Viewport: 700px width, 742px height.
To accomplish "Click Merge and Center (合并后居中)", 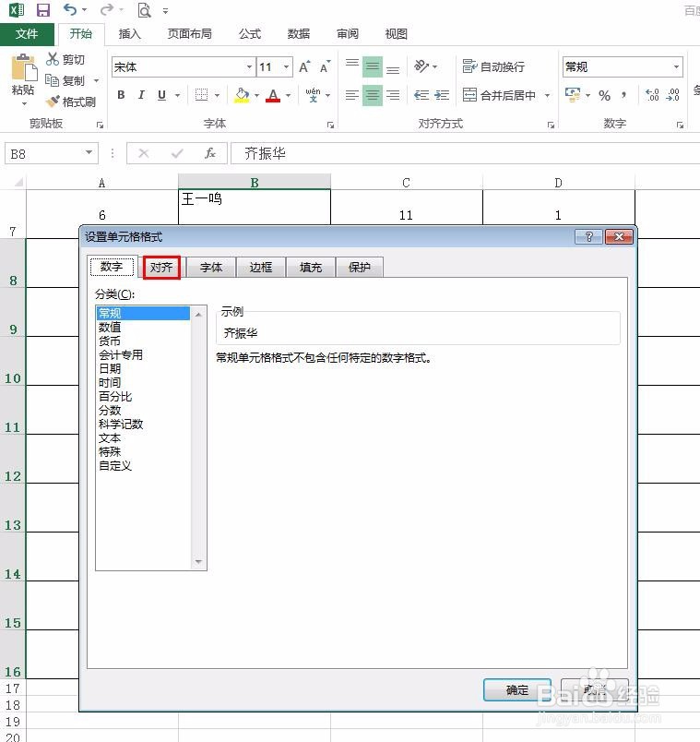I will point(500,95).
